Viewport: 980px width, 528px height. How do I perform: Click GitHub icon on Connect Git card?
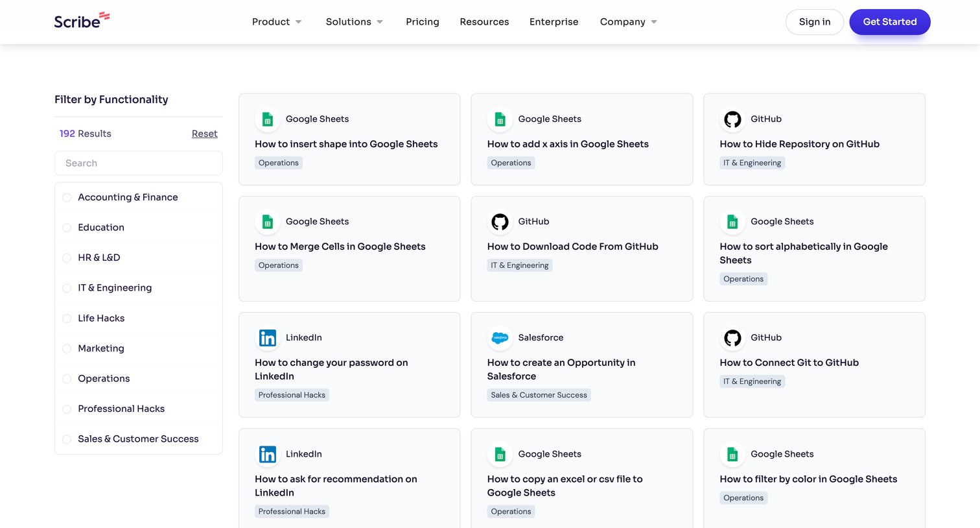732,338
